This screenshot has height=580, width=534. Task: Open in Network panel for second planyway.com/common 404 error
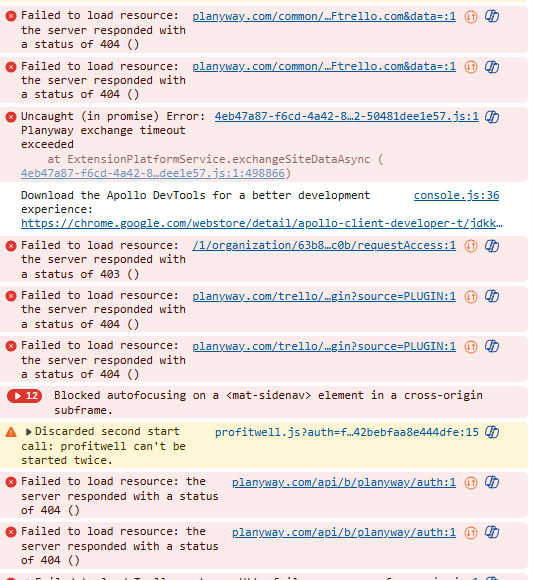[x=470, y=67]
